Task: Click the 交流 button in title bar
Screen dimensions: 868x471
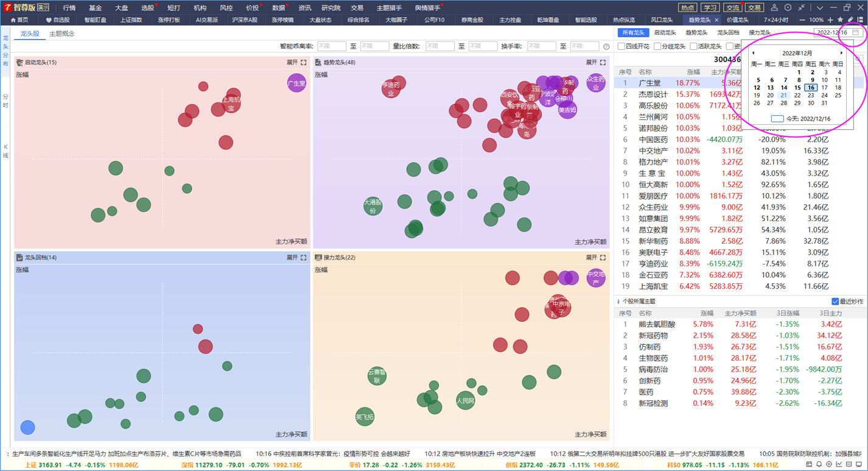Action: pyautogui.click(x=732, y=8)
